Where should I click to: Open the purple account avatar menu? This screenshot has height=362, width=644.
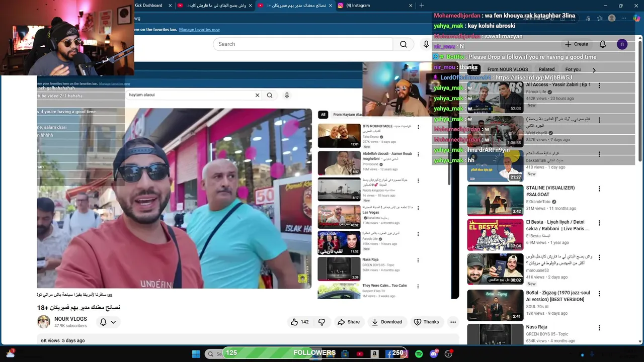pos(622,44)
